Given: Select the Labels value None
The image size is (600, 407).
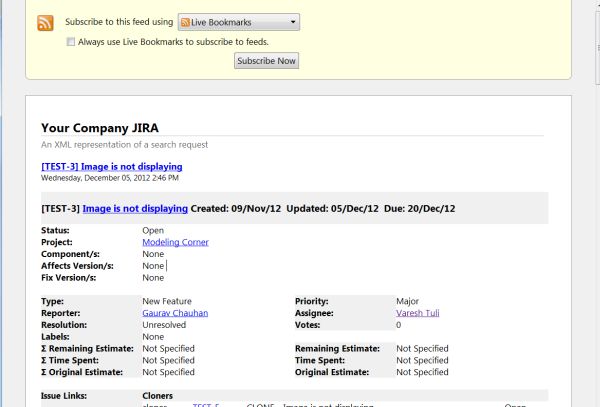Looking at the screenshot, I should click(x=153, y=337).
